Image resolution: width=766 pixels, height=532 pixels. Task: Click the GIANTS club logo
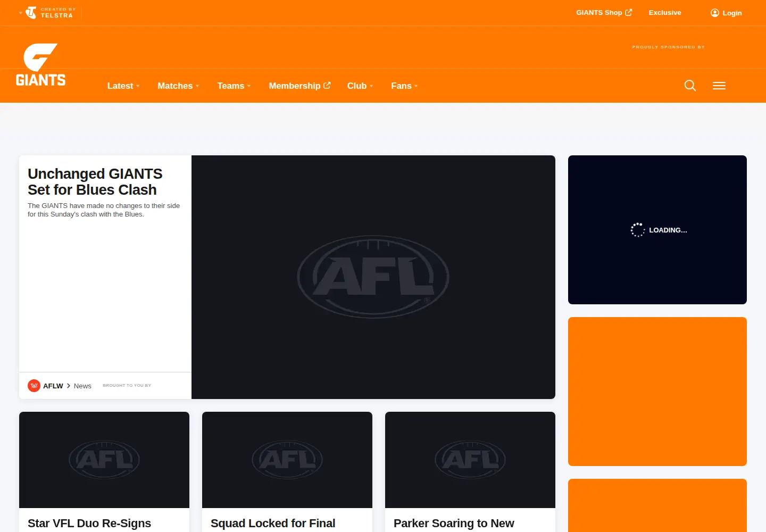(x=40, y=65)
